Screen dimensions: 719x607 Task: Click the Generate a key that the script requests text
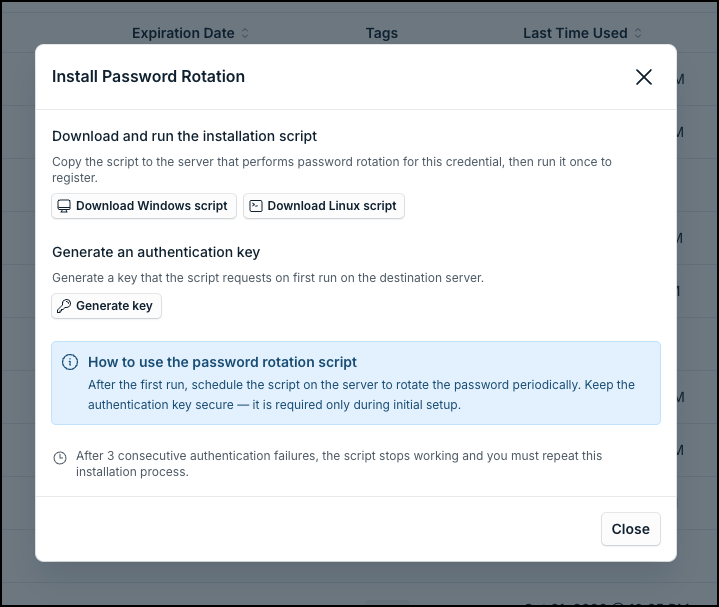click(268, 278)
